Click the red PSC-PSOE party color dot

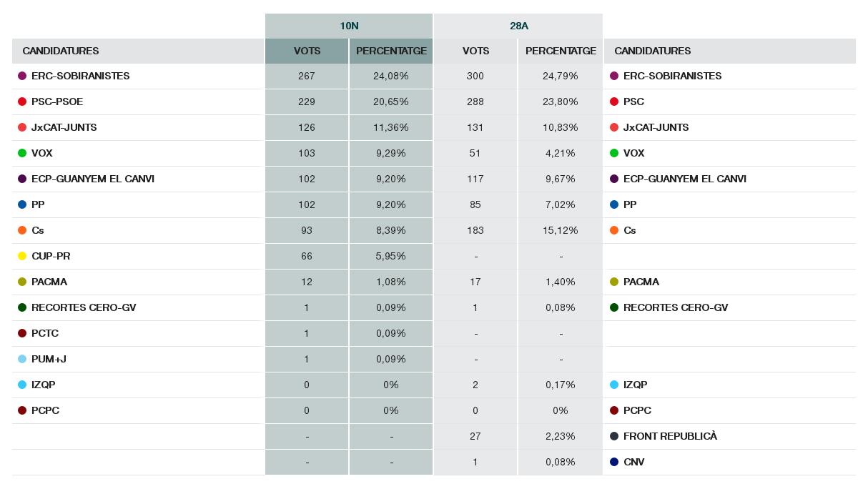(x=22, y=102)
